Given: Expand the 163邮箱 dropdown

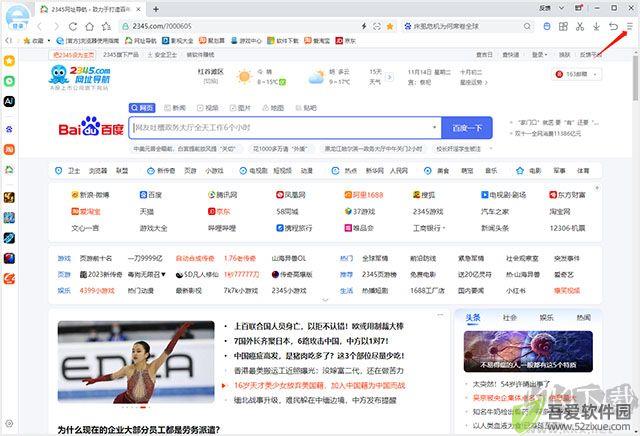Looking at the screenshot, I should 595,74.
